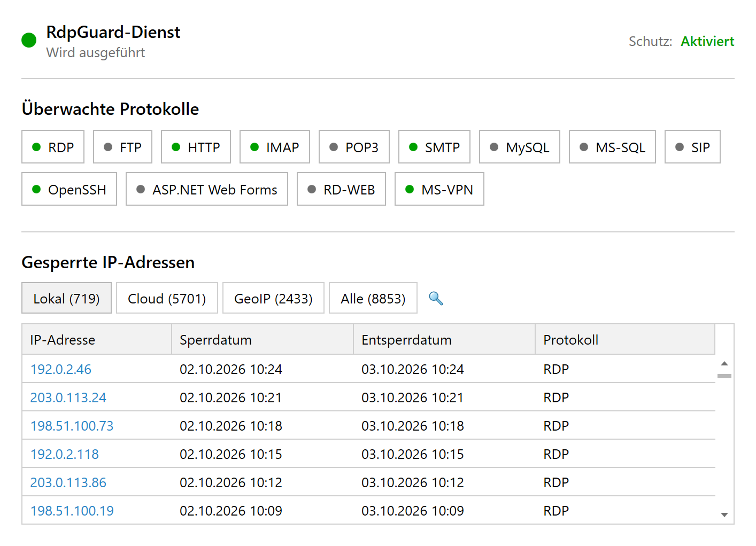This screenshot has height=546, width=756.
Task: Open blocked IP 198.51.100.19
Action: (72, 511)
